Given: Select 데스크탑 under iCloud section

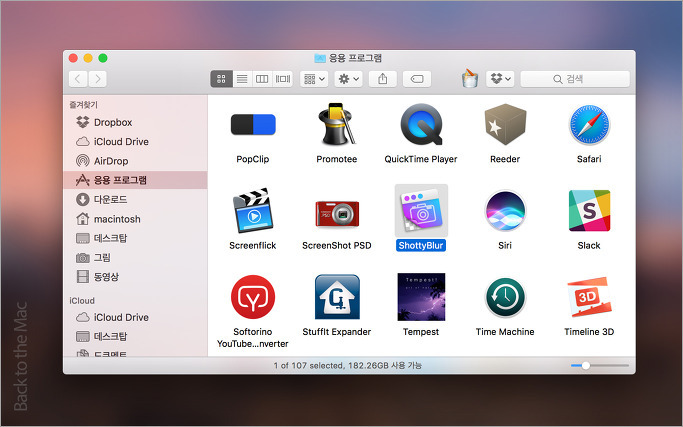Looking at the screenshot, I should (x=135, y=336).
